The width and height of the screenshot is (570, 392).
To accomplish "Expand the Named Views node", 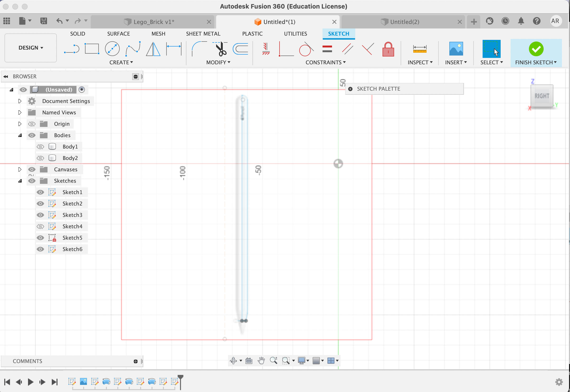I will tap(20, 112).
